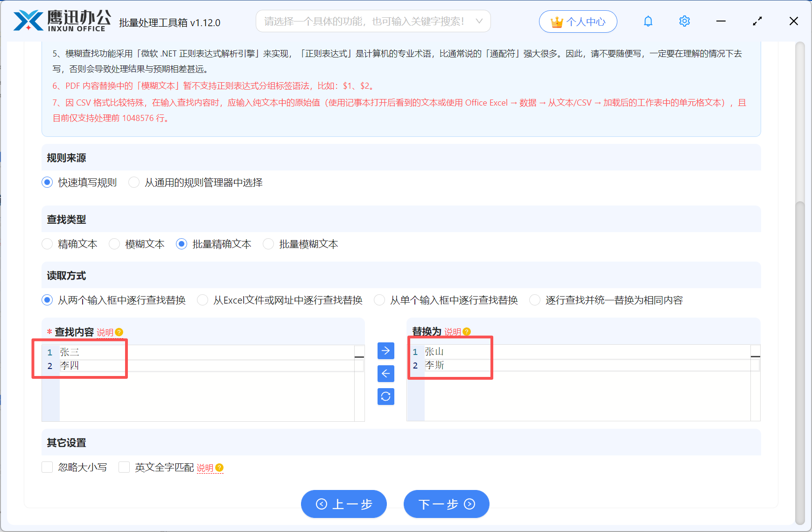
Task: Click the question mark beside 查找内容 说明
Action: (x=119, y=332)
